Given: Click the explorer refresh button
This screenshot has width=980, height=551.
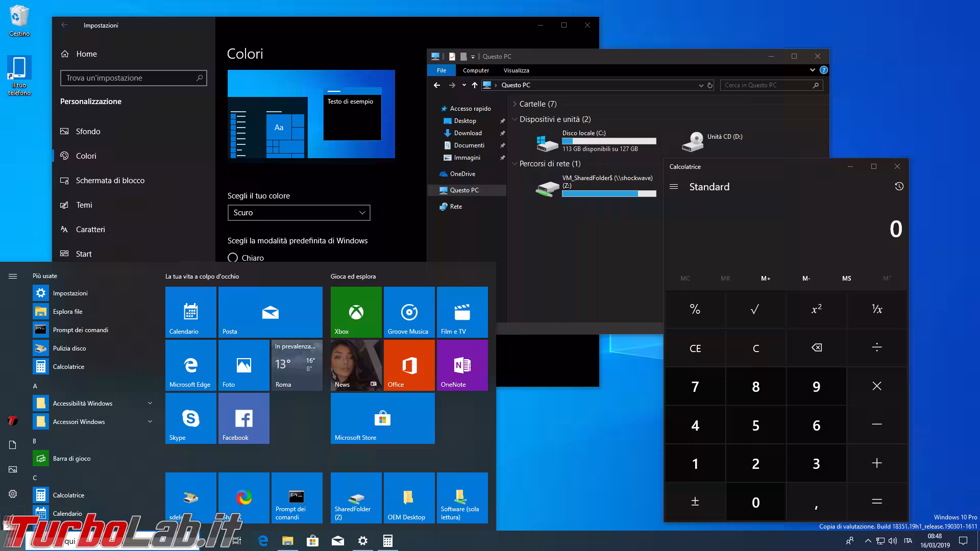Looking at the screenshot, I should click(709, 85).
